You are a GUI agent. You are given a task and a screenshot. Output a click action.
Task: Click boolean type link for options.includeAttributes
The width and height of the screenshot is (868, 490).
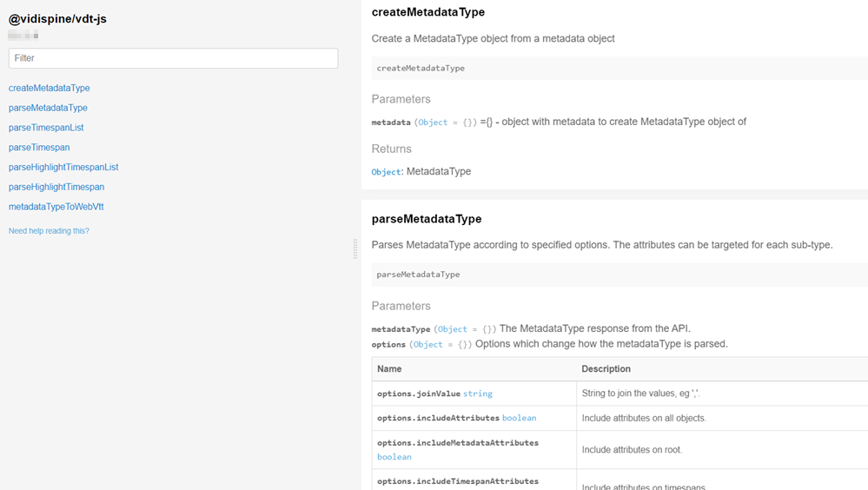click(x=519, y=418)
